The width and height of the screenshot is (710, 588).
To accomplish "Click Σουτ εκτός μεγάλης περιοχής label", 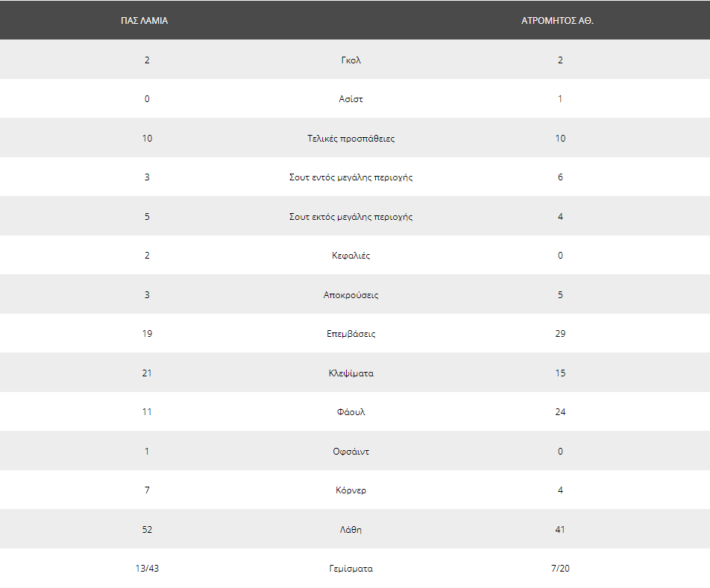I will [x=351, y=217].
